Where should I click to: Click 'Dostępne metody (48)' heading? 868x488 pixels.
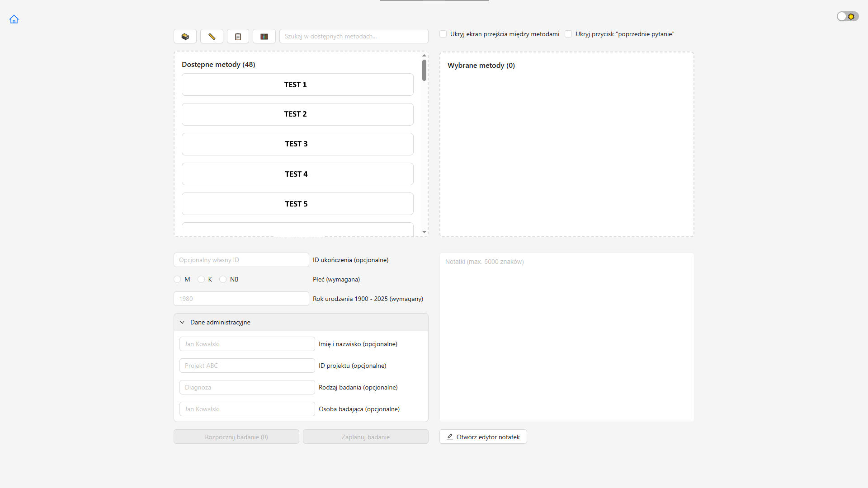[x=218, y=65]
